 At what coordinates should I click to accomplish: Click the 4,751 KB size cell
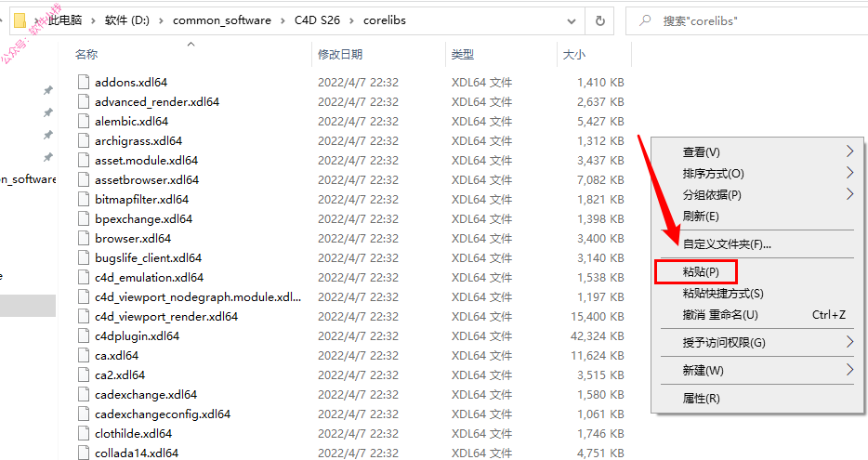click(x=600, y=453)
